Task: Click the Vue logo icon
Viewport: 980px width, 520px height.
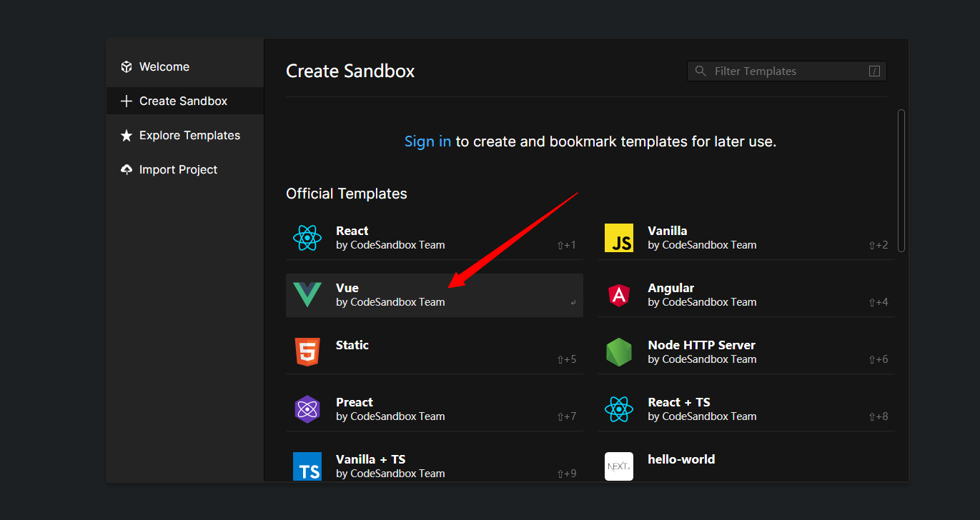Action: (307, 295)
